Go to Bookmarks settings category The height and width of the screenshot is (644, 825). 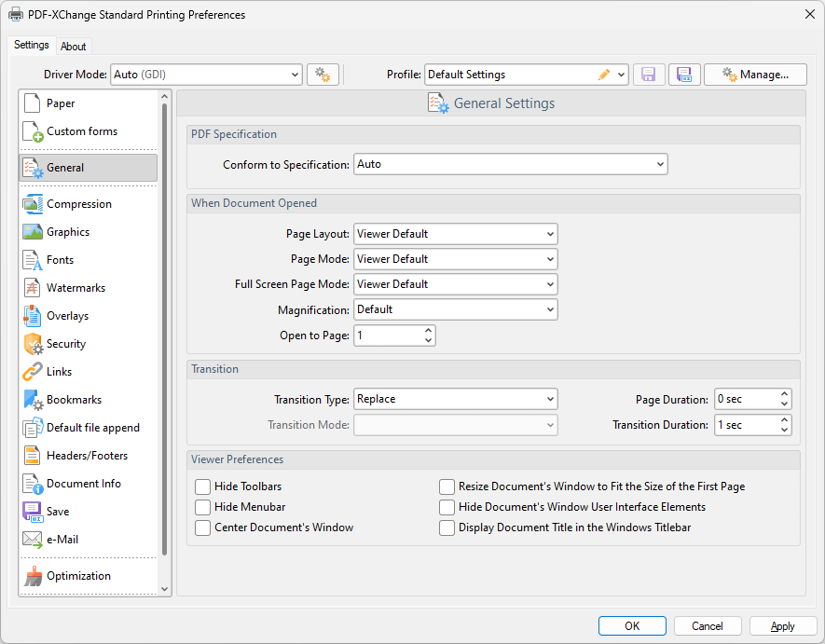click(74, 400)
